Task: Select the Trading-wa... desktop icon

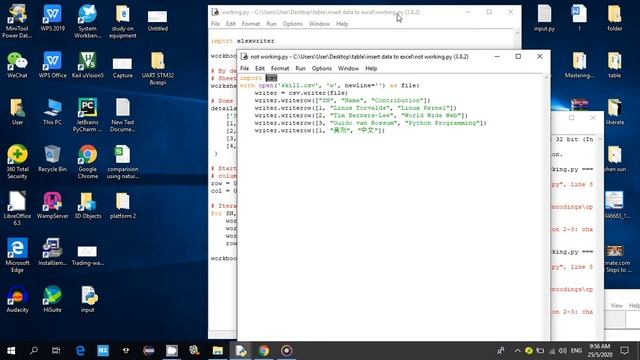Action: [x=87, y=255]
